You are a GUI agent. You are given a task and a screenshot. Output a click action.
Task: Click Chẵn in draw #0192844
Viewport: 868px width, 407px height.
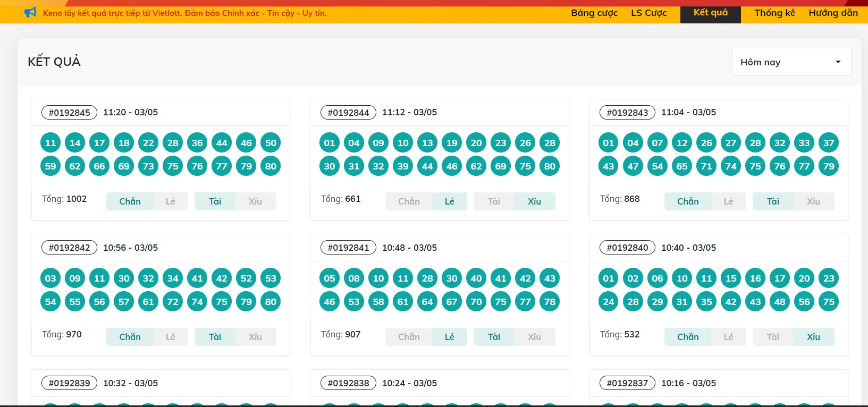[409, 201]
